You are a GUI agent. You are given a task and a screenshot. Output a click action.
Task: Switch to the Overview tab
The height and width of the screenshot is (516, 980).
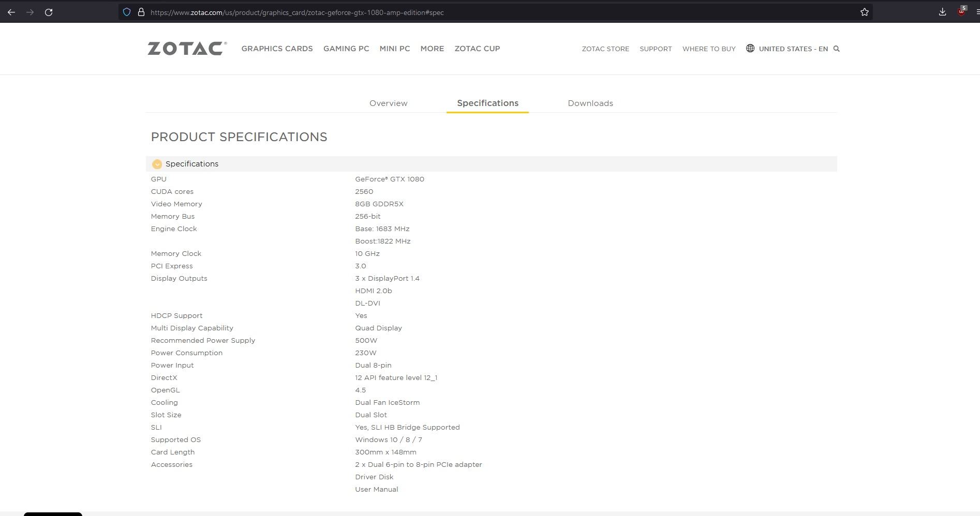[x=389, y=103]
